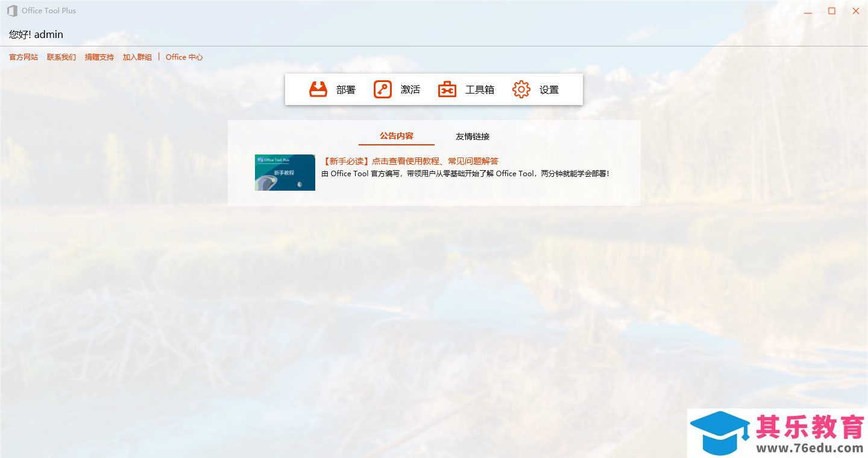Viewport: 868px width, 458px height.
Task: Switch to the 友情链接 tab
Action: click(473, 136)
